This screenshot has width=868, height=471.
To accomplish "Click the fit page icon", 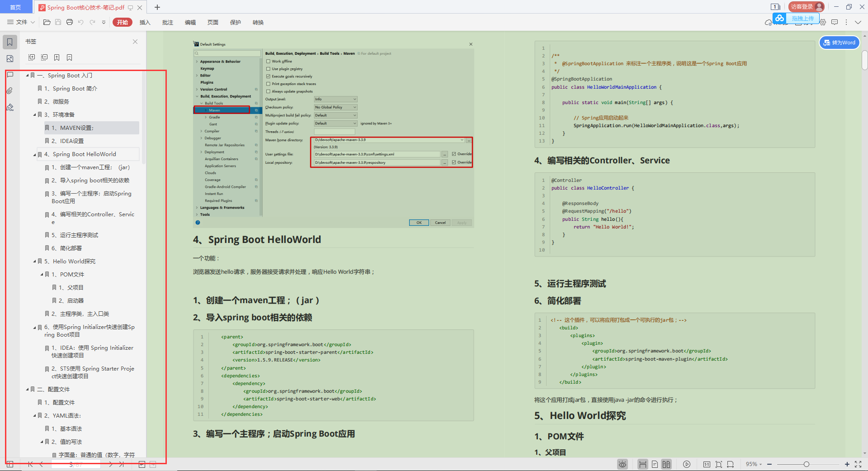I will click(719, 464).
